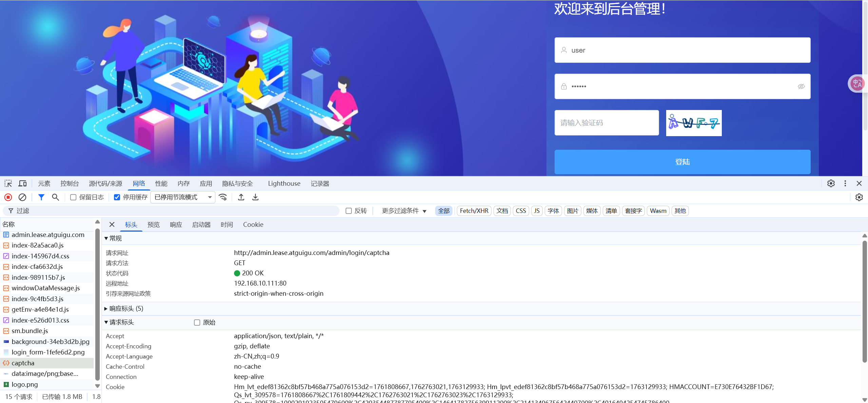Select the Fetch/XHR filter pill
This screenshot has width=868, height=403.
point(474,210)
